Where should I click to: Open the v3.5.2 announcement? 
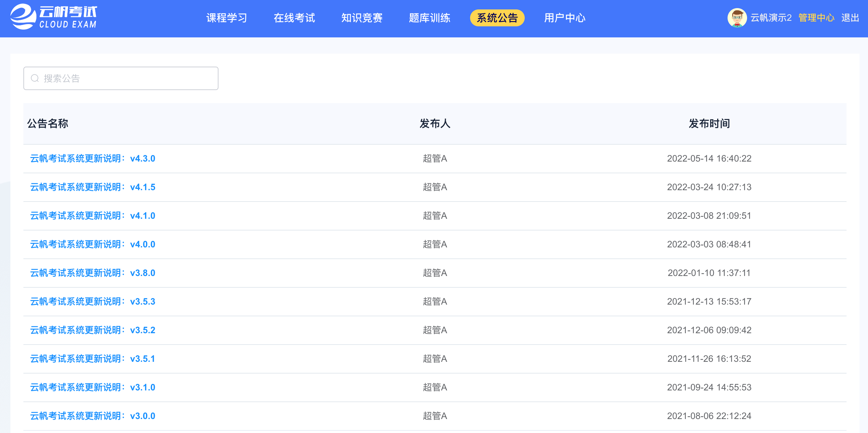point(93,331)
